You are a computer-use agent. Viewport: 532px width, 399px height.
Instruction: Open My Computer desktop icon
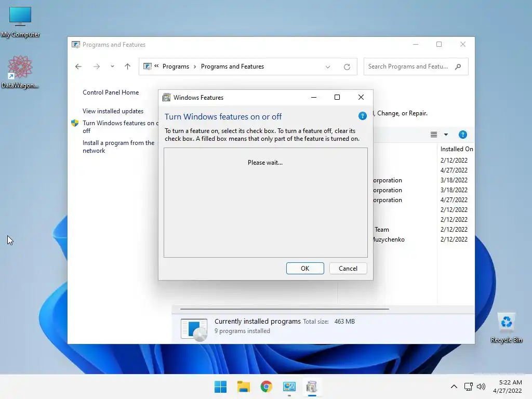pos(20,21)
